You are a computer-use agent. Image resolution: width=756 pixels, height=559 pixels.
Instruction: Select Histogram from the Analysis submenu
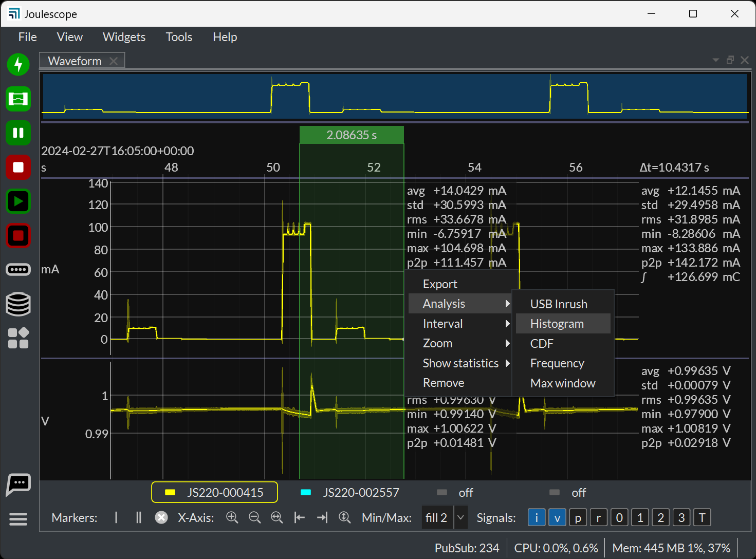[x=557, y=324]
